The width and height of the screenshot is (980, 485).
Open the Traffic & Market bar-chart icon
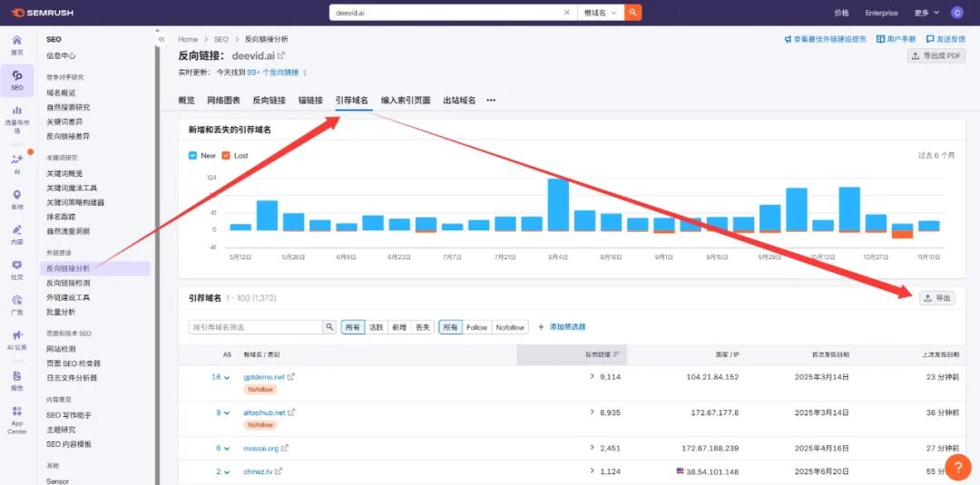click(17, 111)
